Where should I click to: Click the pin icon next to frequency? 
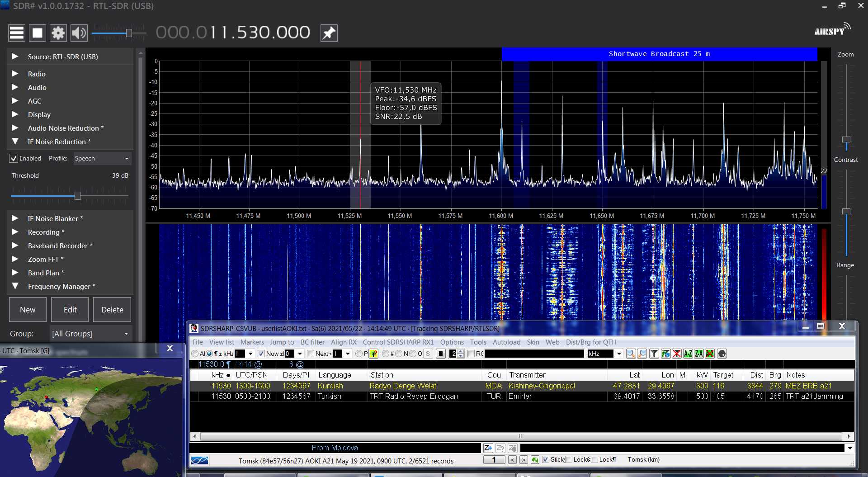329,33
